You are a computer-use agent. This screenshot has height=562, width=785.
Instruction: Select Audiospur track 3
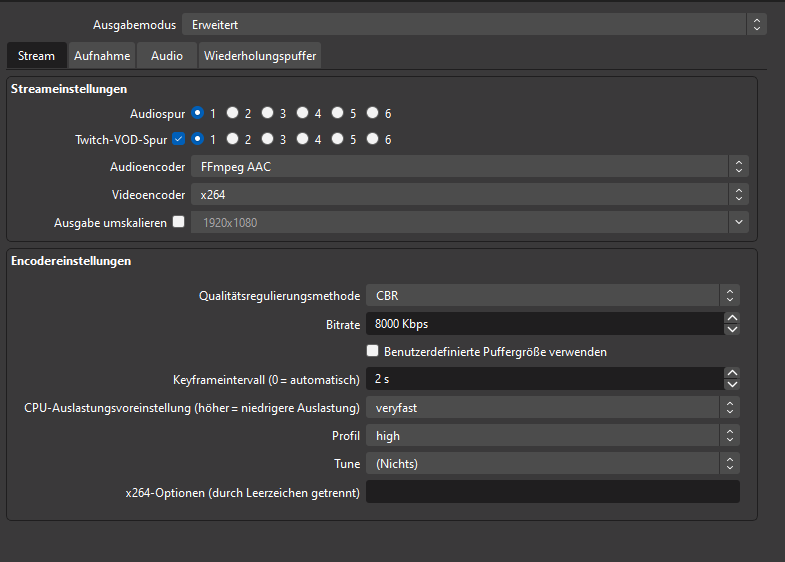click(267, 113)
